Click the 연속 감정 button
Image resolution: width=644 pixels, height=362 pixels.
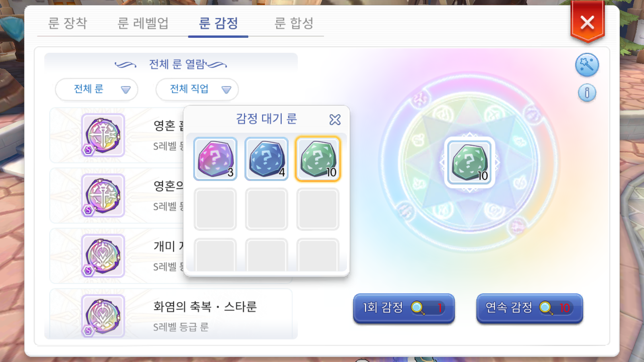click(530, 308)
